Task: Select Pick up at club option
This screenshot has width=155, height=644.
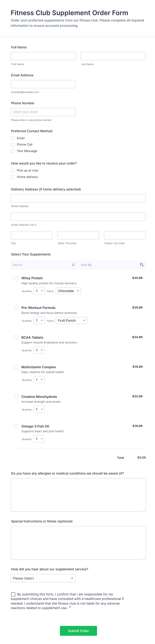Action: click(13, 170)
